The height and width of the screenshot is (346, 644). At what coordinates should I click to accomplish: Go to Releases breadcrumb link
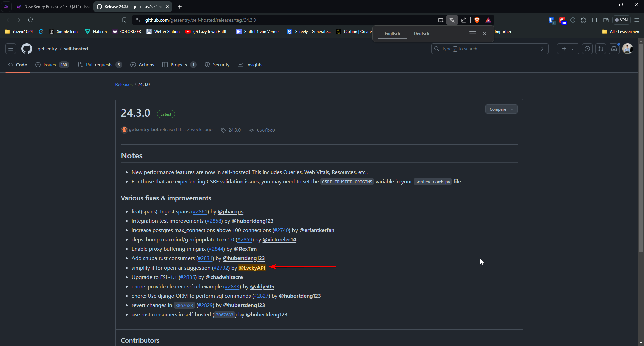point(124,84)
